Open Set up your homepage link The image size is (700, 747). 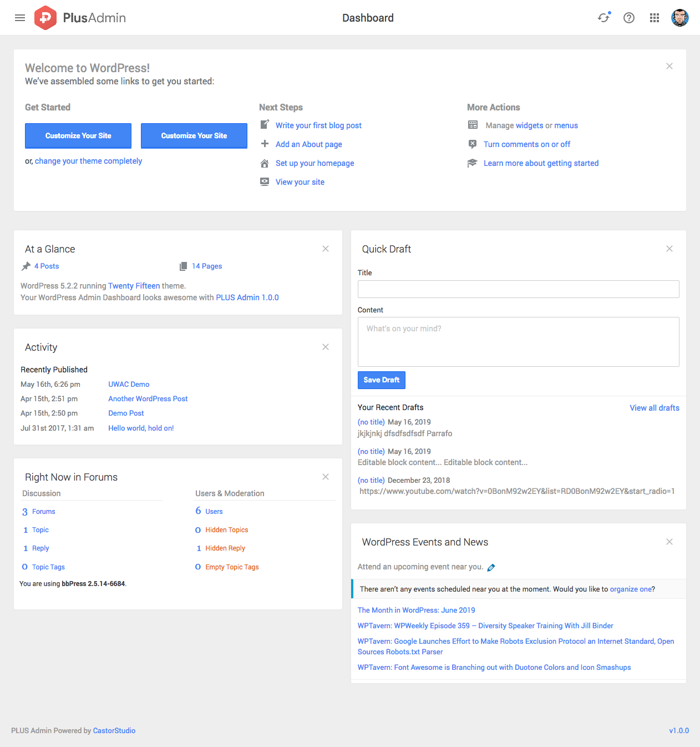click(315, 163)
